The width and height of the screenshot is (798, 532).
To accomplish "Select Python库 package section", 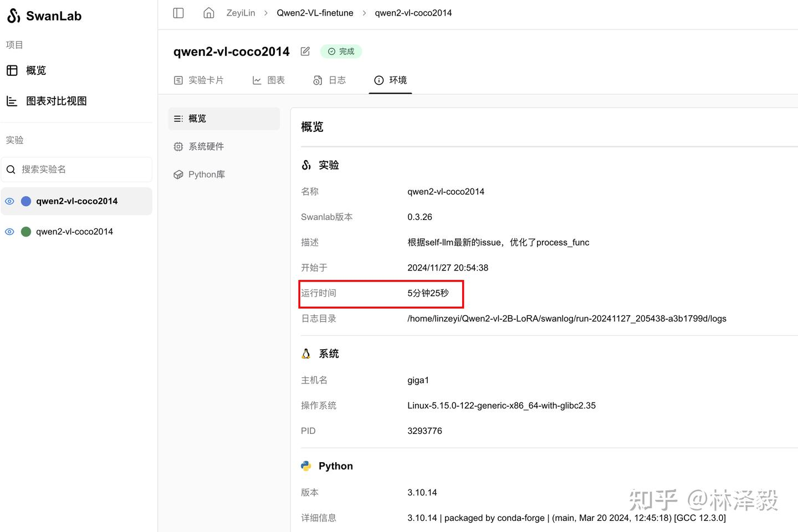I will [206, 175].
